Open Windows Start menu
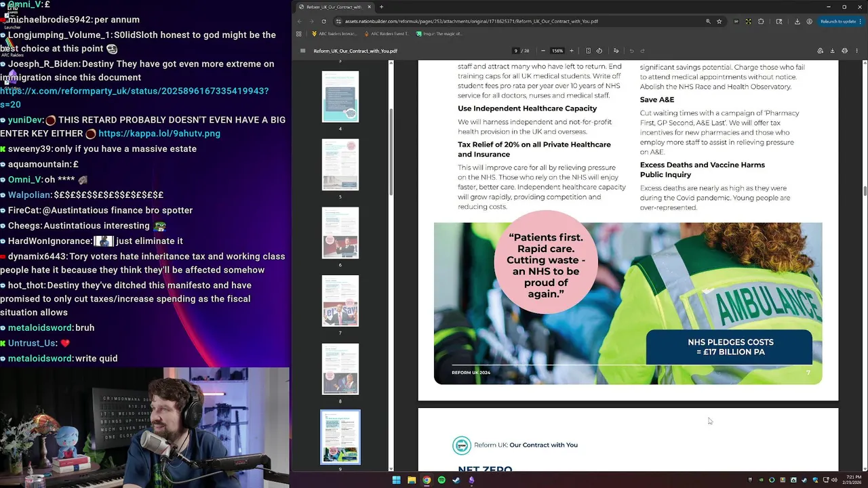Viewport: 868px width, 488px height. [x=396, y=480]
